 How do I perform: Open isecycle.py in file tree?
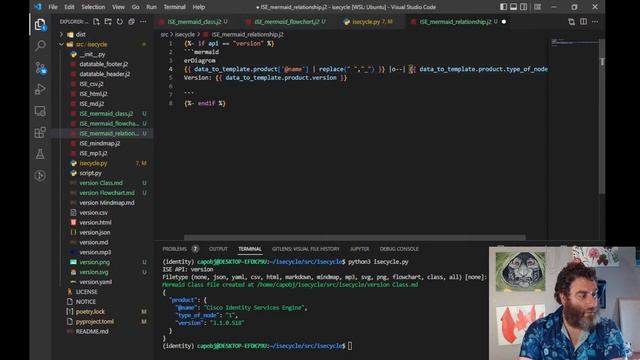[93, 163]
